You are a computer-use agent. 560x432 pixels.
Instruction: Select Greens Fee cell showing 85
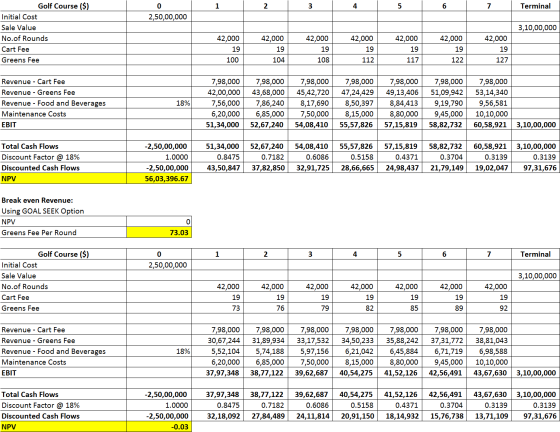click(x=400, y=308)
